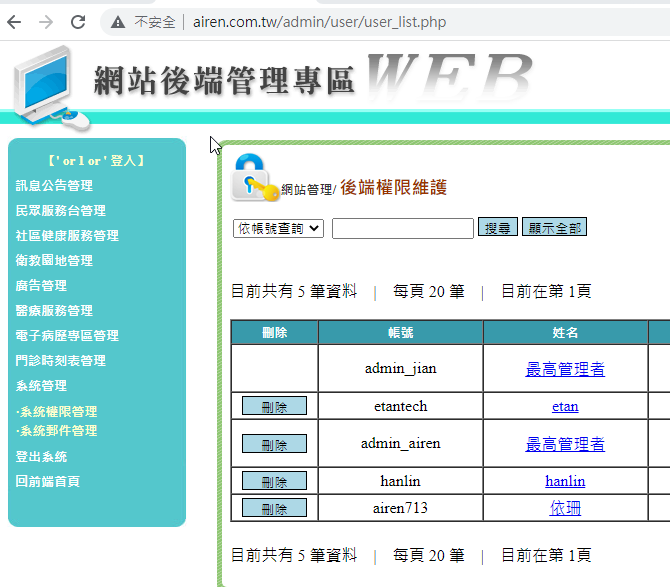The image size is (670, 587).
Task: Reload the page with the refresh icon
Action: coord(78,22)
